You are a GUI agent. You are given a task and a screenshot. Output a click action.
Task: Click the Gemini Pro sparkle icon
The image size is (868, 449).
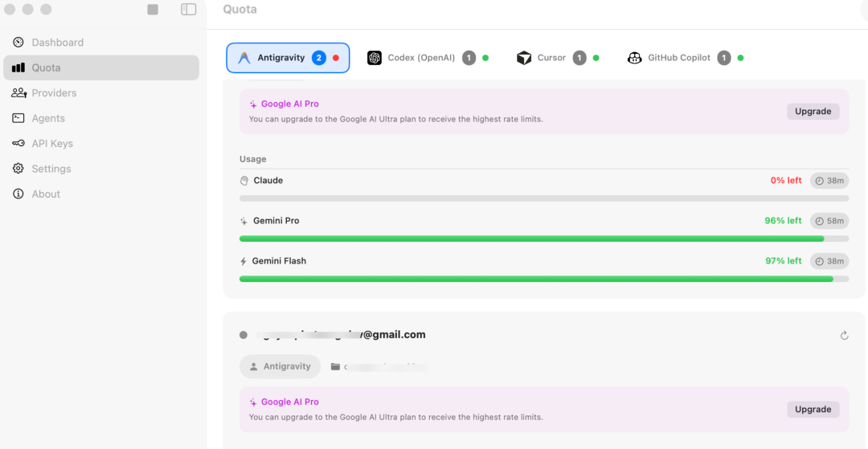pyautogui.click(x=244, y=221)
